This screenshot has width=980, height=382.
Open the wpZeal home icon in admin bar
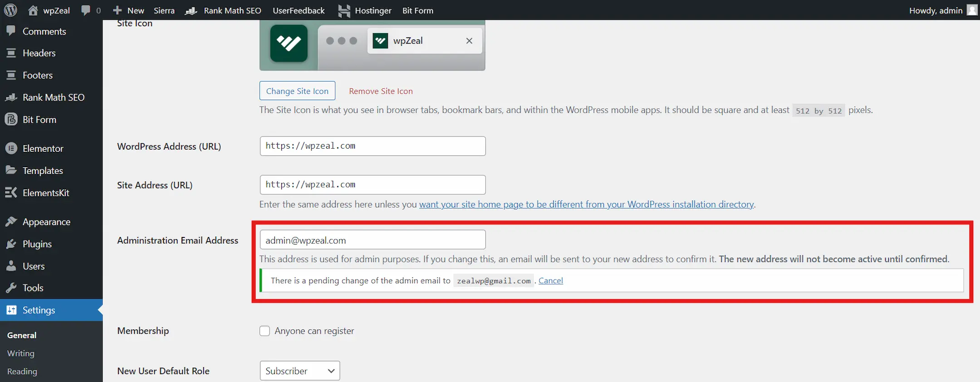click(x=33, y=10)
